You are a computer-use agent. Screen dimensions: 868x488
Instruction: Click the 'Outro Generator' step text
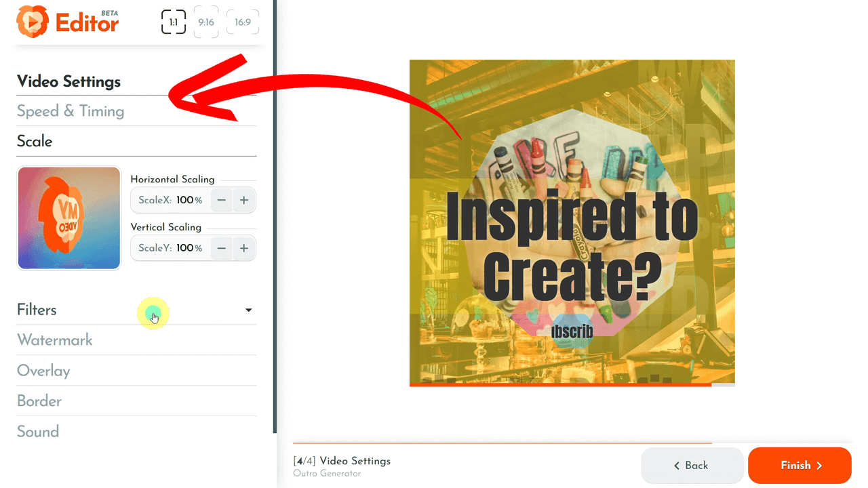point(327,474)
